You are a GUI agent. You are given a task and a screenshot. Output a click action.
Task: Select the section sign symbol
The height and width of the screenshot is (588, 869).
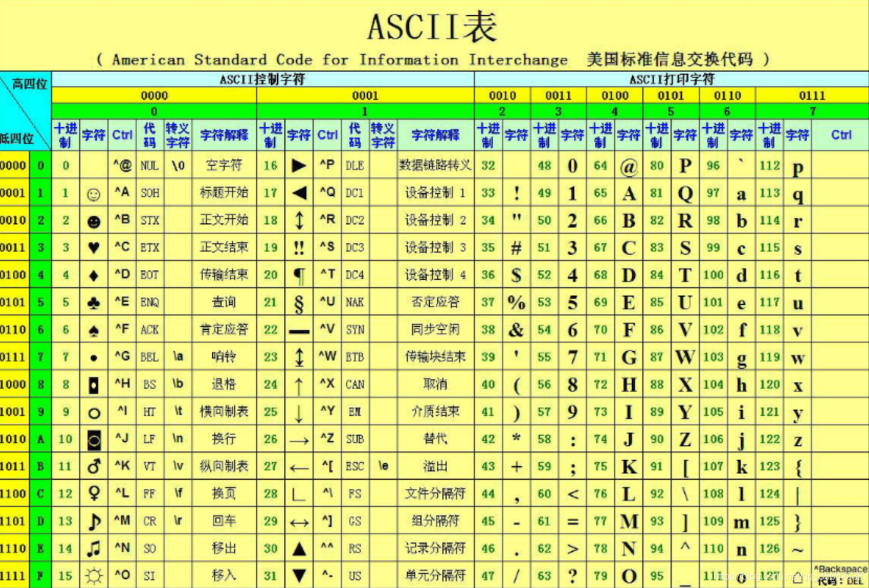coord(299,303)
